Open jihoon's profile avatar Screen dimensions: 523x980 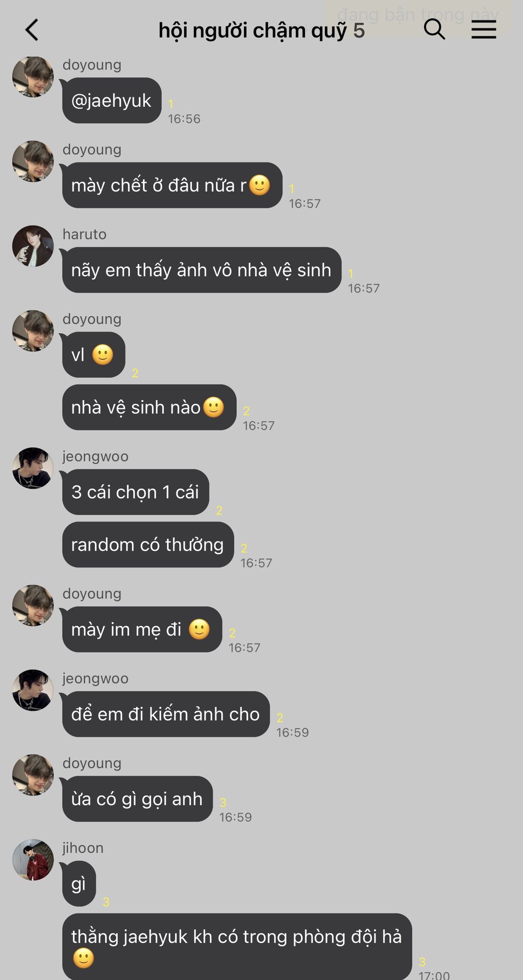point(33,860)
